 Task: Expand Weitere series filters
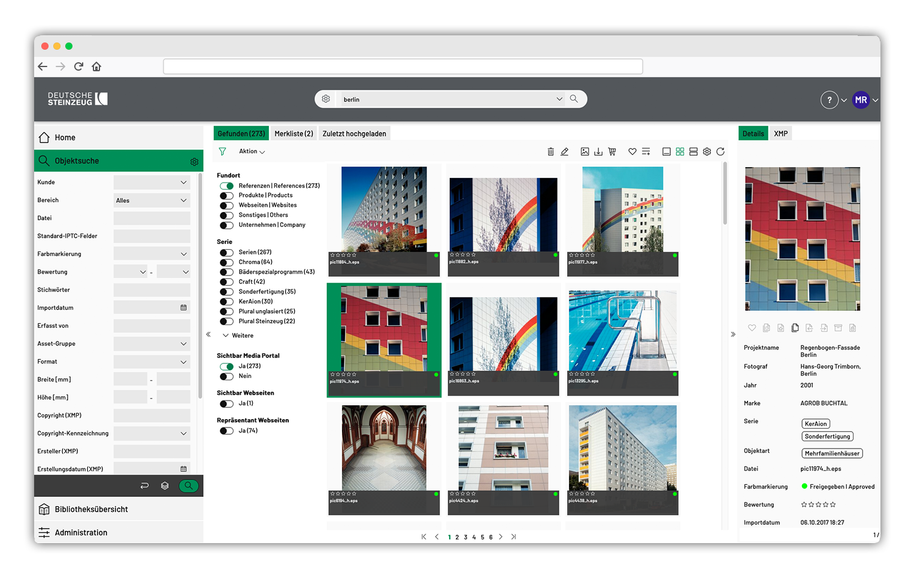[238, 335]
